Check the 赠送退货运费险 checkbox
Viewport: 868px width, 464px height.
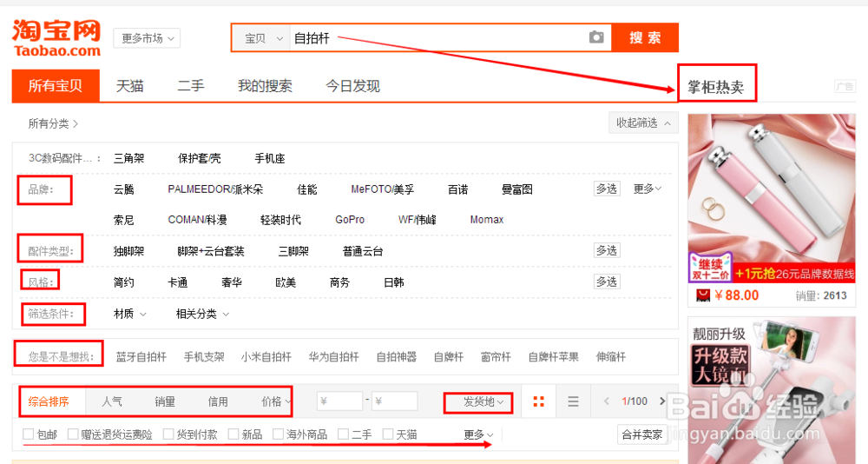coord(73,434)
